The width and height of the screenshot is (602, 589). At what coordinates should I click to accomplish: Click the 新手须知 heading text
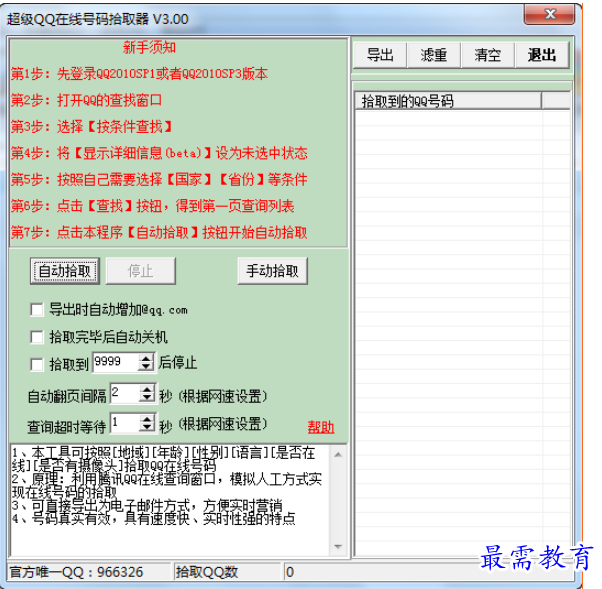coord(149,47)
